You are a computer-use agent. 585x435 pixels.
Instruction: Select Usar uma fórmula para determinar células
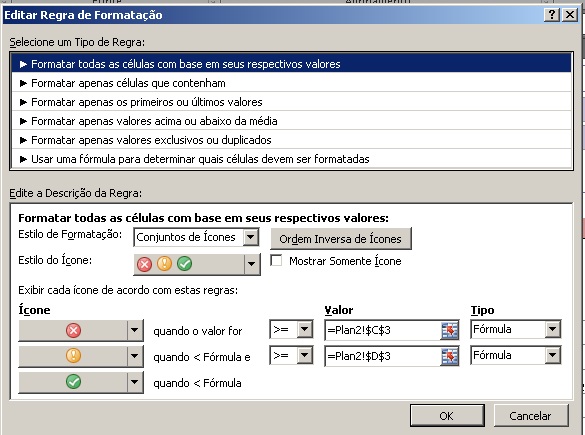pos(292,159)
